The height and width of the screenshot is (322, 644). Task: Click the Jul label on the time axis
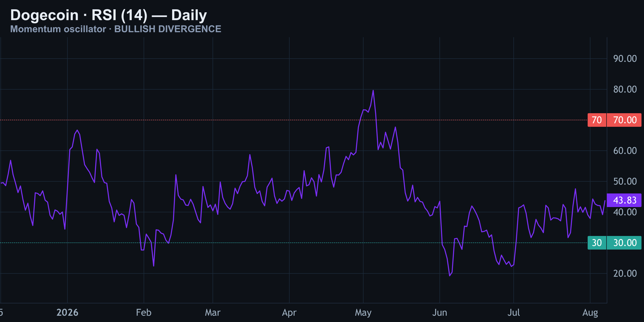coord(513,312)
